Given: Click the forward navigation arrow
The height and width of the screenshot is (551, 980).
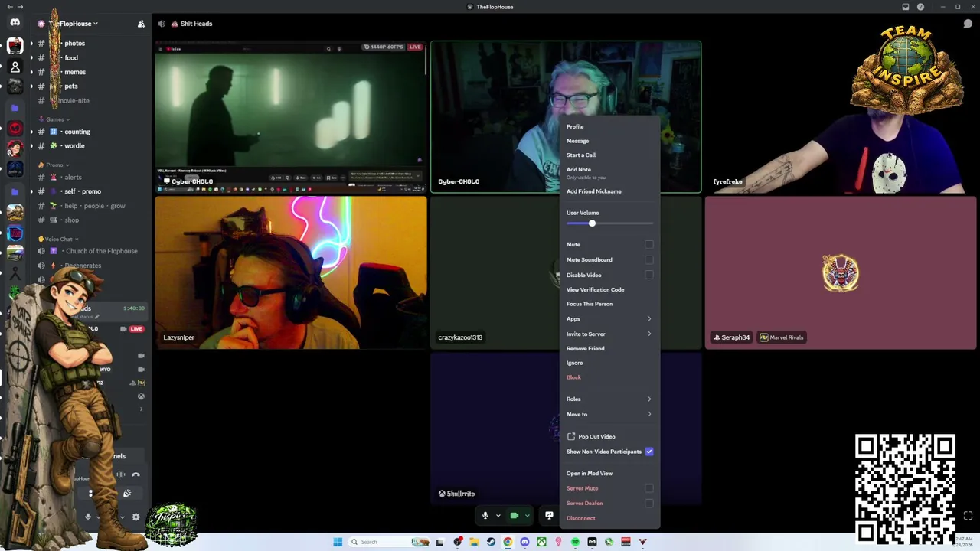Looking at the screenshot, I should click(x=20, y=7).
